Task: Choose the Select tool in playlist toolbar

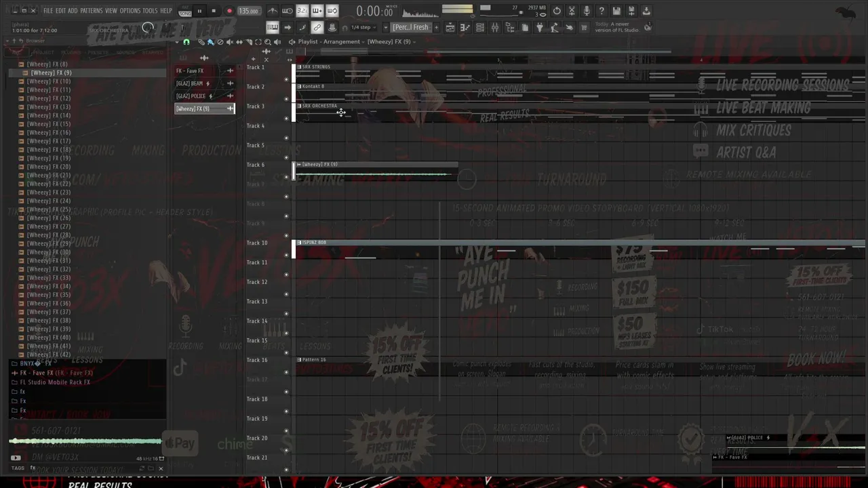Action: pyautogui.click(x=258, y=42)
